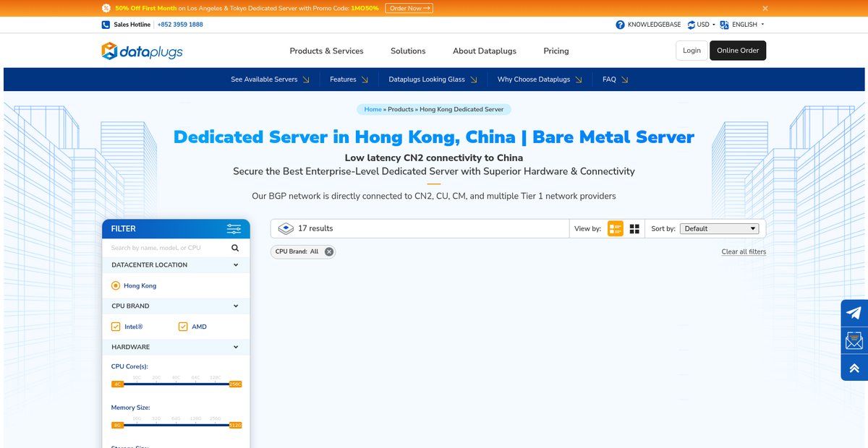Image resolution: width=868 pixels, height=448 pixels.
Task: Jump to Features section
Action: (343, 79)
